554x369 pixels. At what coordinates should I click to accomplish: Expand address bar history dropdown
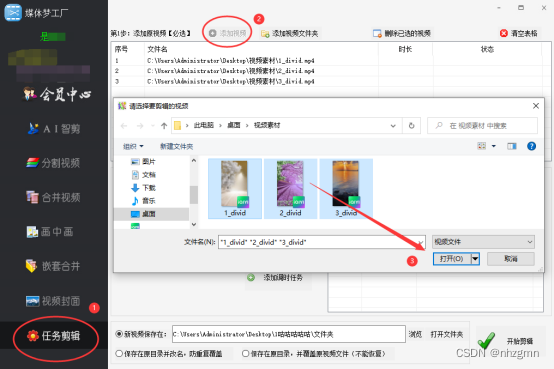(393, 125)
